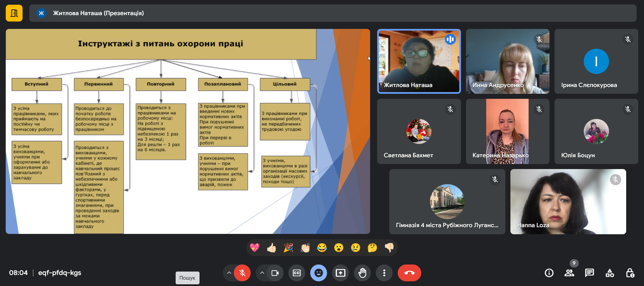Unmute the microphone button

click(x=242, y=273)
